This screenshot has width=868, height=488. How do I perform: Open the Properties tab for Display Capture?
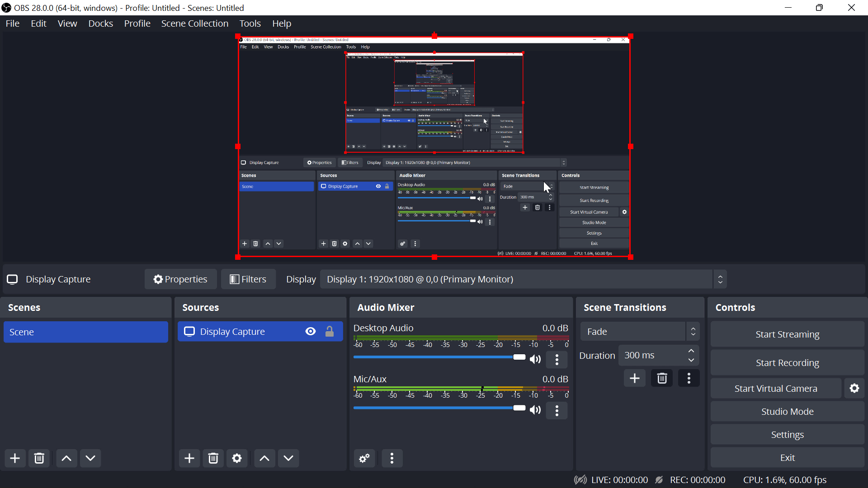coord(180,279)
